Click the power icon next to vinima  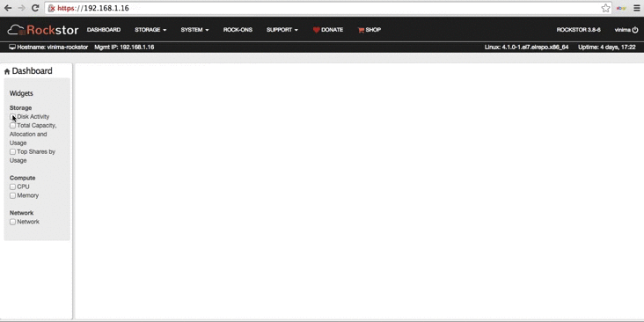635,30
